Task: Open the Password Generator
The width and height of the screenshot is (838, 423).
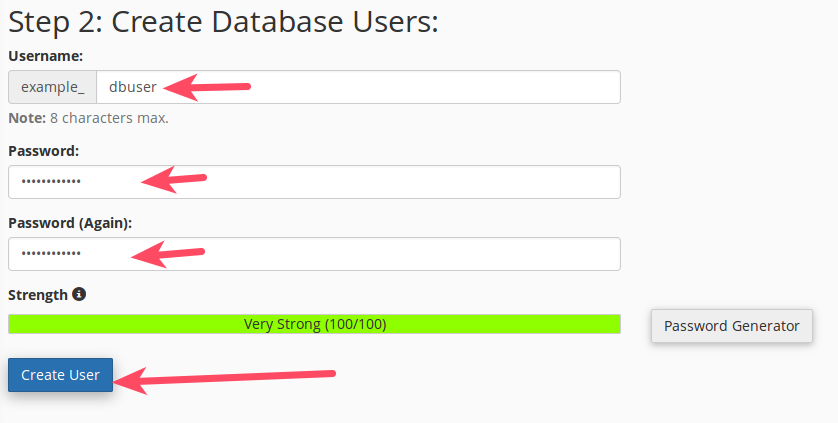Action: [x=731, y=325]
